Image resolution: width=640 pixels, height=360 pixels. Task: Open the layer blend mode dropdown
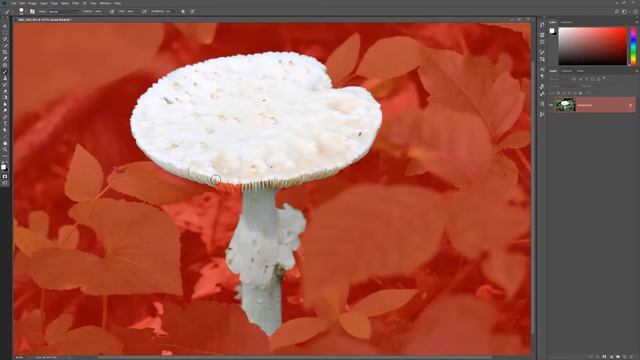click(563, 86)
